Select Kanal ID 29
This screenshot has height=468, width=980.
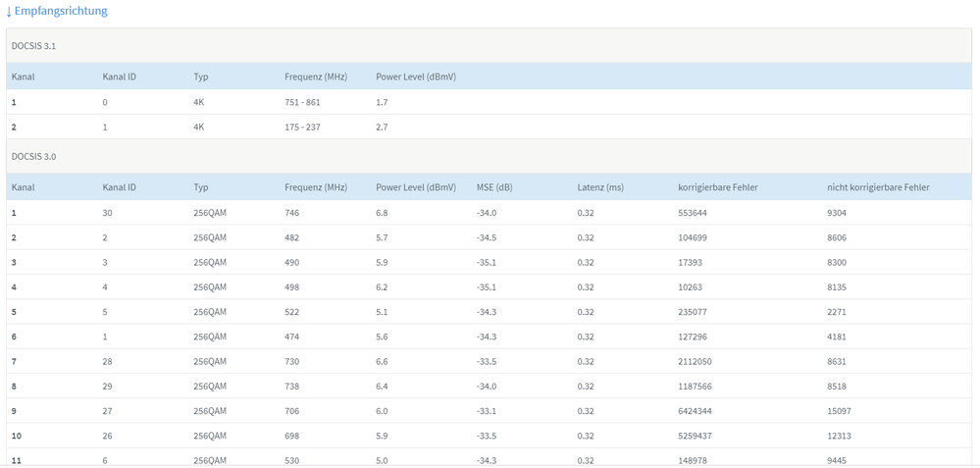pos(107,387)
